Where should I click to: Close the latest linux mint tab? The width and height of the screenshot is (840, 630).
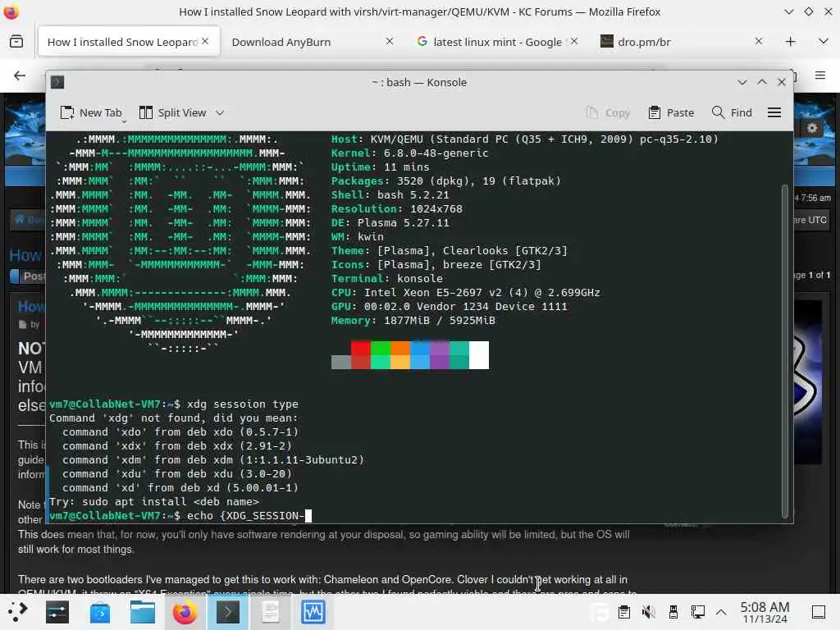(574, 41)
